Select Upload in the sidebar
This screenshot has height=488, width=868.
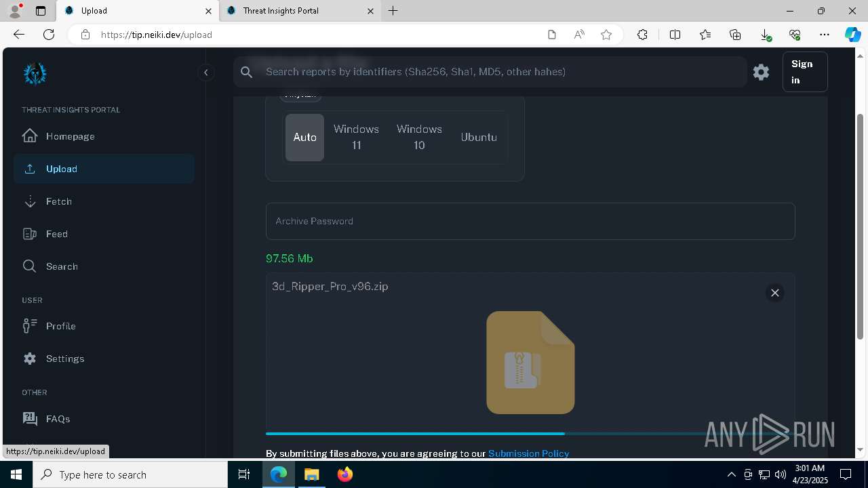click(x=104, y=169)
